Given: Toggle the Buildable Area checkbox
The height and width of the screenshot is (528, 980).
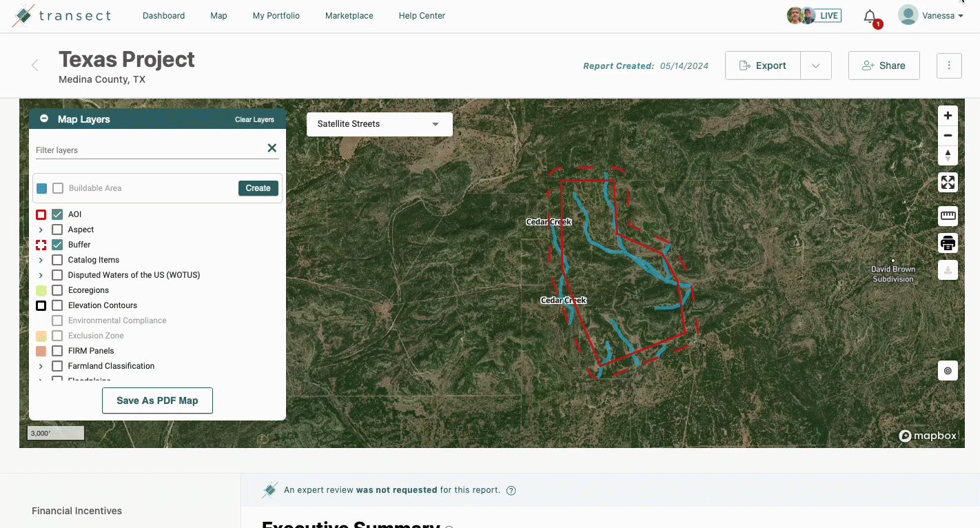Looking at the screenshot, I should [x=58, y=188].
